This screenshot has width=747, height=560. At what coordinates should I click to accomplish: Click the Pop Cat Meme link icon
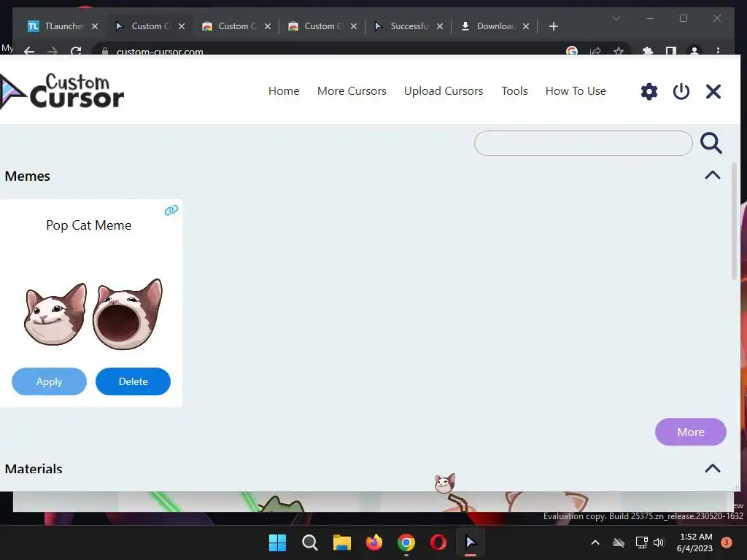[171, 210]
